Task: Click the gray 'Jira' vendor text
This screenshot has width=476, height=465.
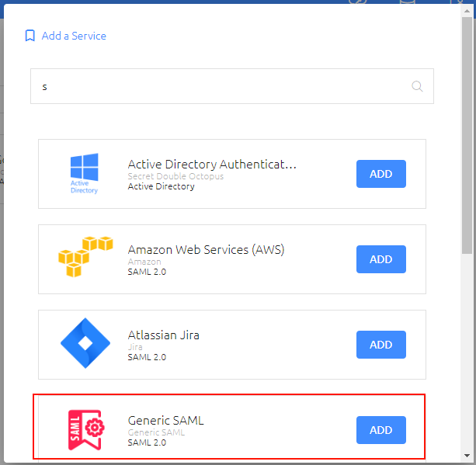Action: [135, 347]
